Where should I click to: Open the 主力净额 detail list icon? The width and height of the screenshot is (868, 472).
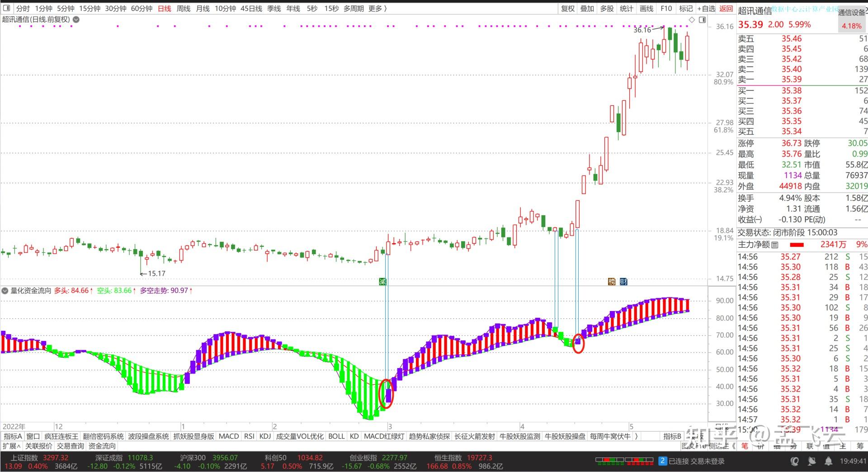point(775,245)
